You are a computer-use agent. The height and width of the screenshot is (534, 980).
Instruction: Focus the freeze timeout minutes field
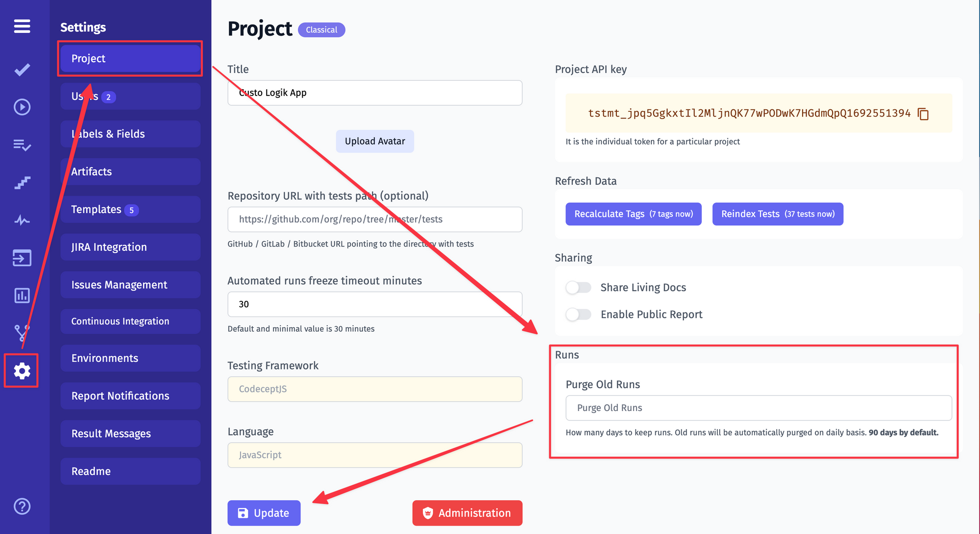tap(375, 304)
